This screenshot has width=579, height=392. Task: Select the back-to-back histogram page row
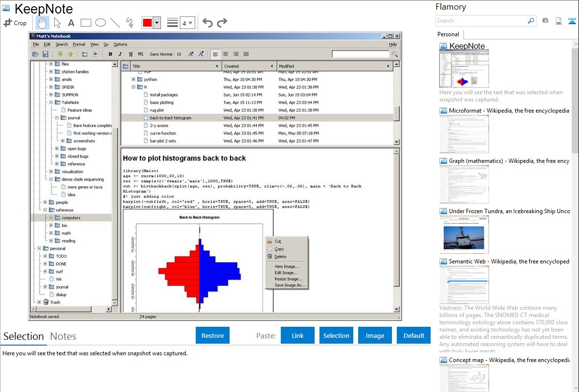258,118
